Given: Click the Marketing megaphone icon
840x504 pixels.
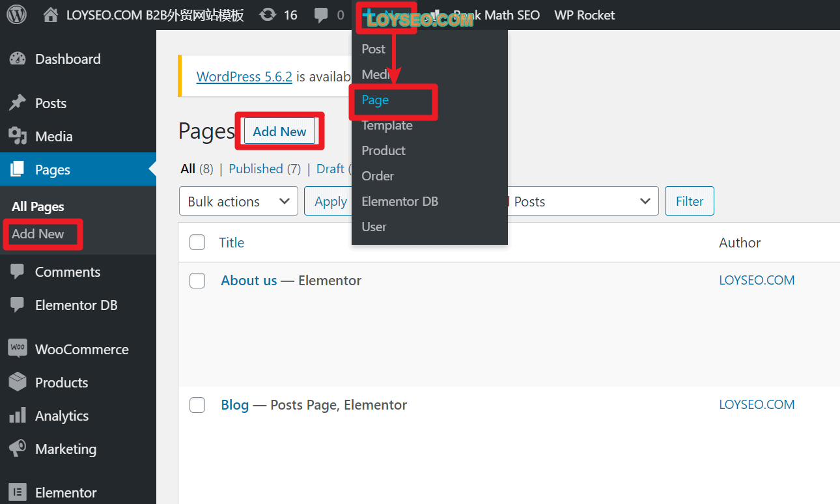Looking at the screenshot, I should click(18, 449).
